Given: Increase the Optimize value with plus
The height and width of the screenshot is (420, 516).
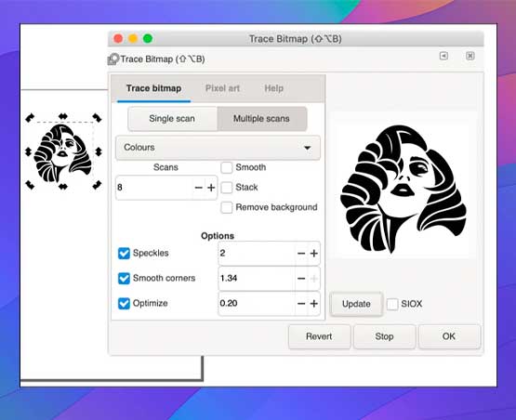Looking at the screenshot, I should [314, 304].
